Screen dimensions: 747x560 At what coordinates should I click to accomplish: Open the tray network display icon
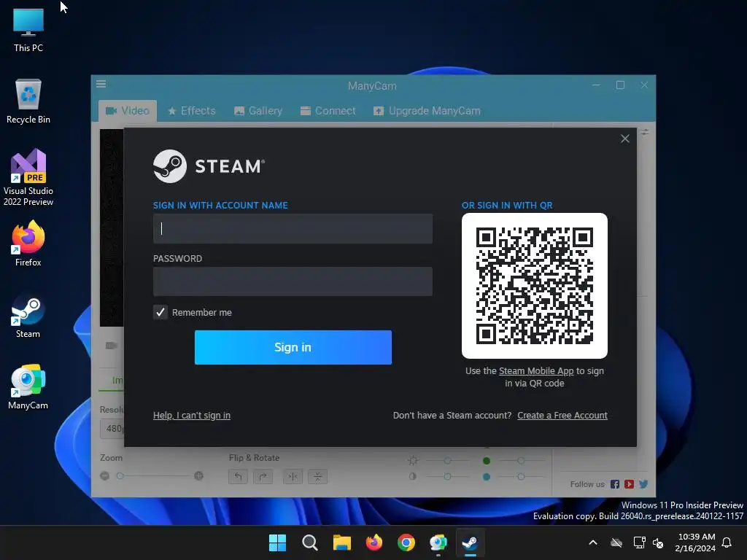point(639,542)
